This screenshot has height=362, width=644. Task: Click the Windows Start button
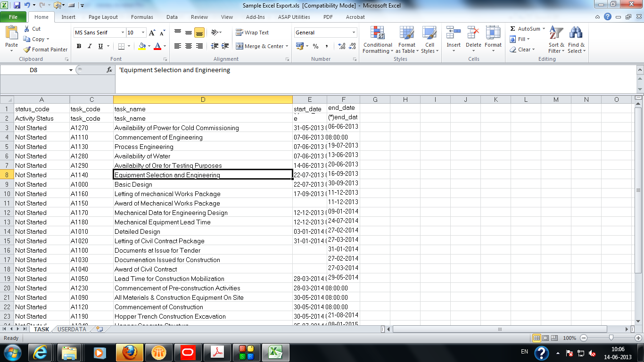point(12,353)
